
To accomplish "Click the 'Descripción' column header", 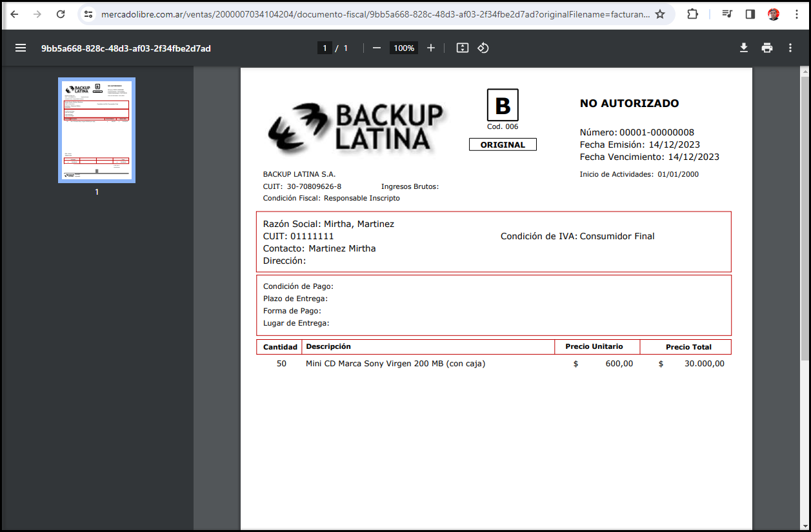I will (328, 346).
